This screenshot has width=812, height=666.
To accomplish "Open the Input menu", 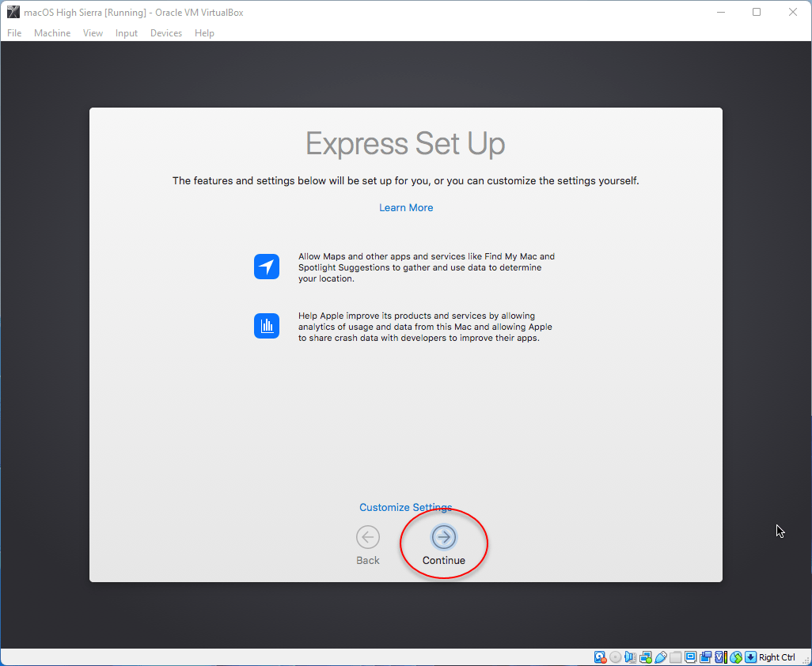I will click(127, 33).
